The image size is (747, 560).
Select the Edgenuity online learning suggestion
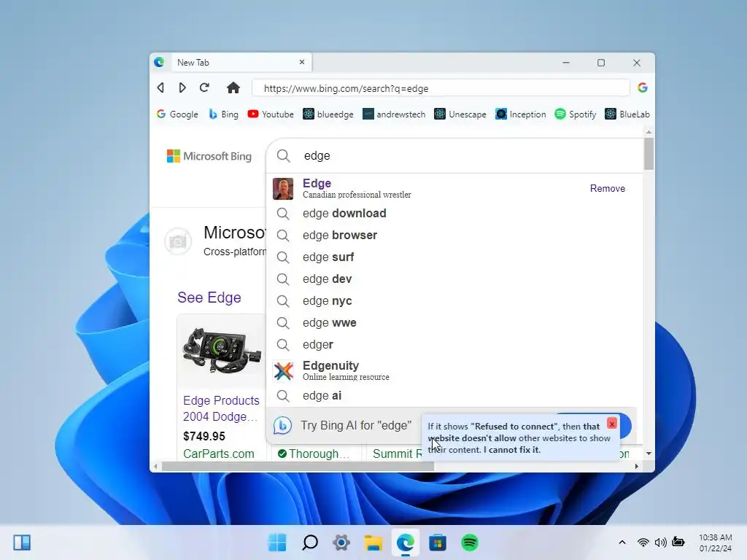(455, 370)
